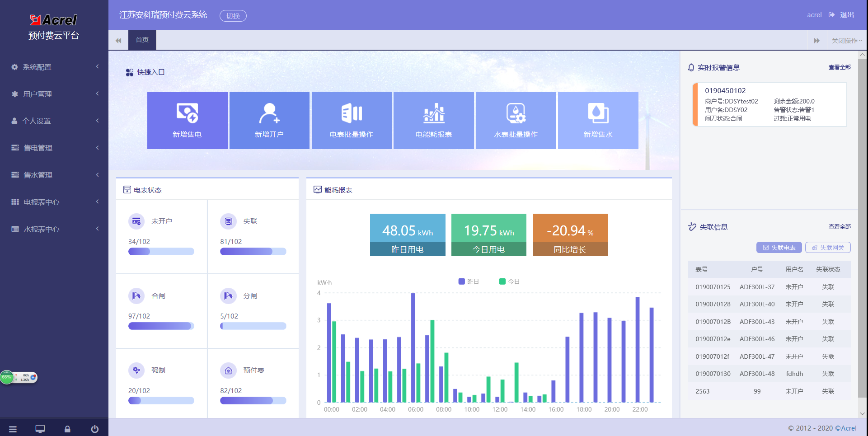Click the 切换 button in header
Image resolution: width=868 pixels, height=436 pixels.
(233, 16)
